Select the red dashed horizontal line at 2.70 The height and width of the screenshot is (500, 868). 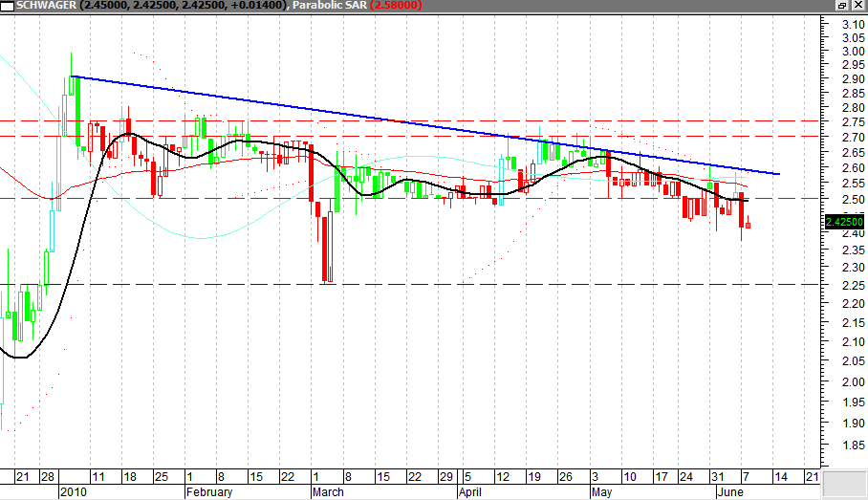tap(410, 136)
